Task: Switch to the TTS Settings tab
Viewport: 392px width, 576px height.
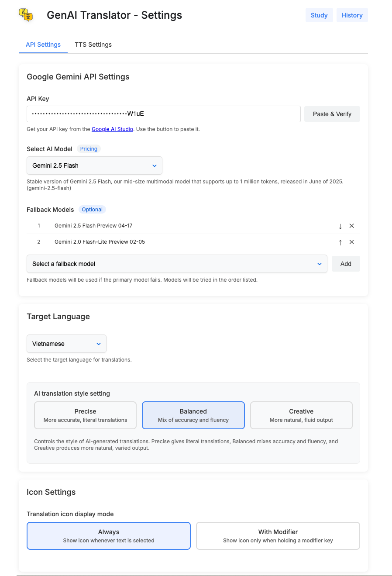Action: click(x=93, y=45)
